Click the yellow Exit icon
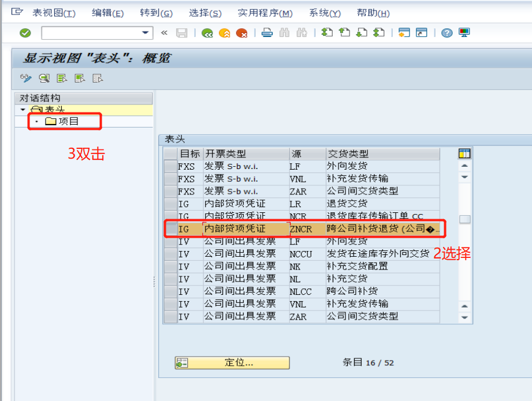Screen dimensions: 532x401 pyautogui.click(x=225, y=33)
